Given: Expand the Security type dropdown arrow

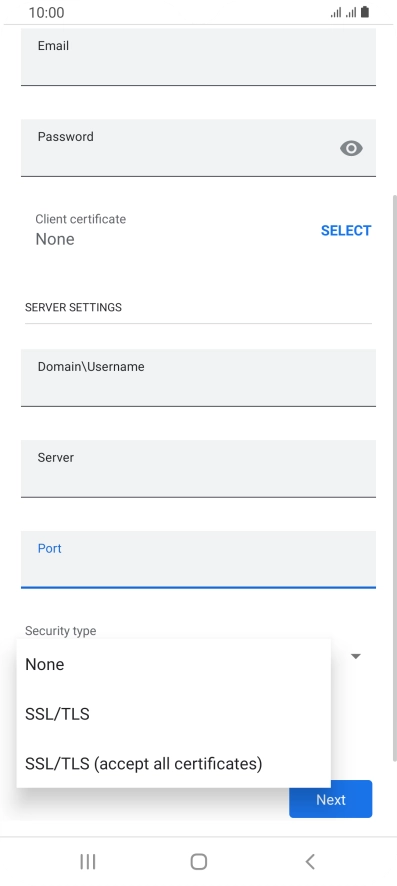Looking at the screenshot, I should [356, 656].
